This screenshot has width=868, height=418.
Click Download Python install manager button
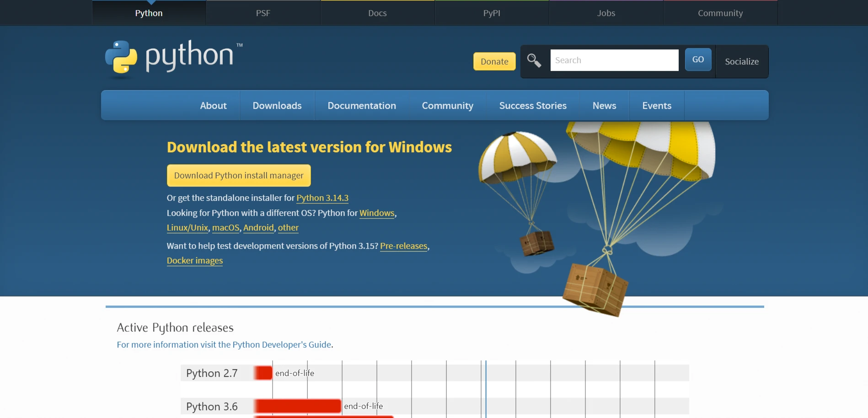tap(239, 176)
